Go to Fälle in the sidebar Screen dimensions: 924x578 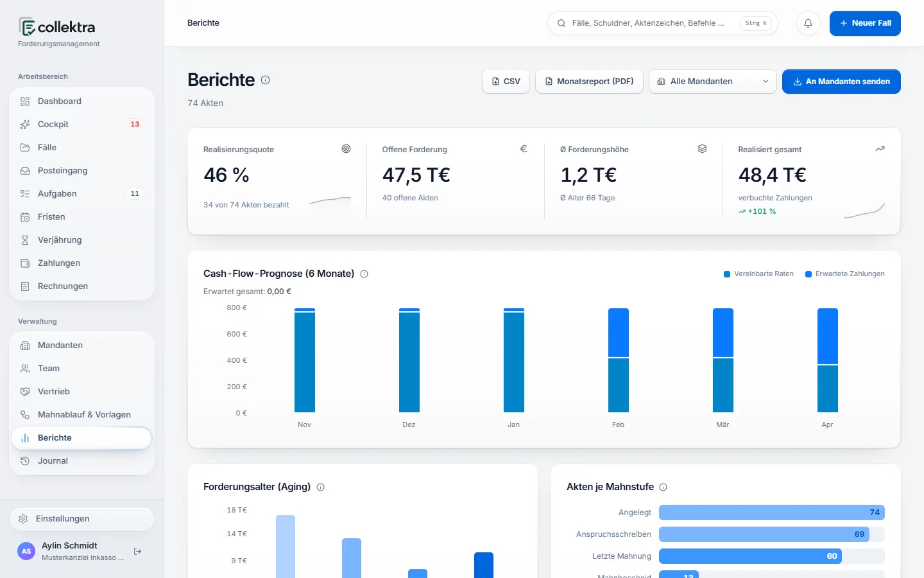(x=82, y=148)
